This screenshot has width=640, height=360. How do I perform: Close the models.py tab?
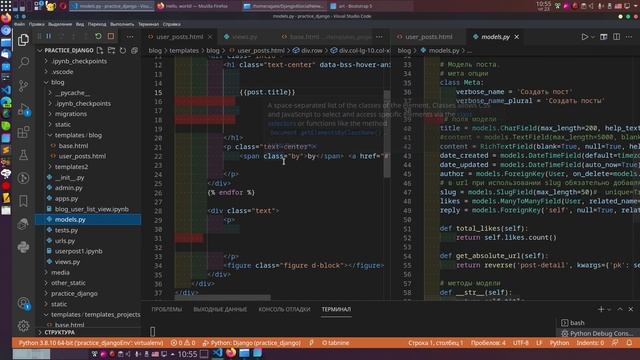[517, 37]
